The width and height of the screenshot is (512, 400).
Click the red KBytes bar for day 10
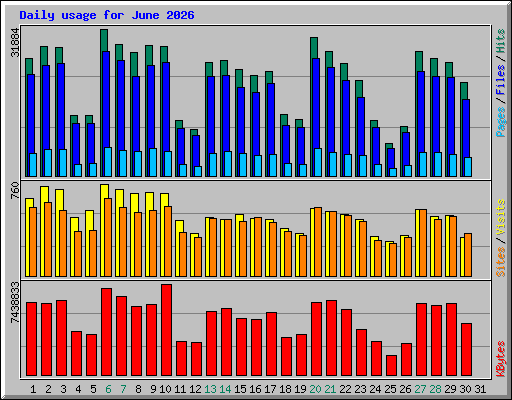[167, 330]
